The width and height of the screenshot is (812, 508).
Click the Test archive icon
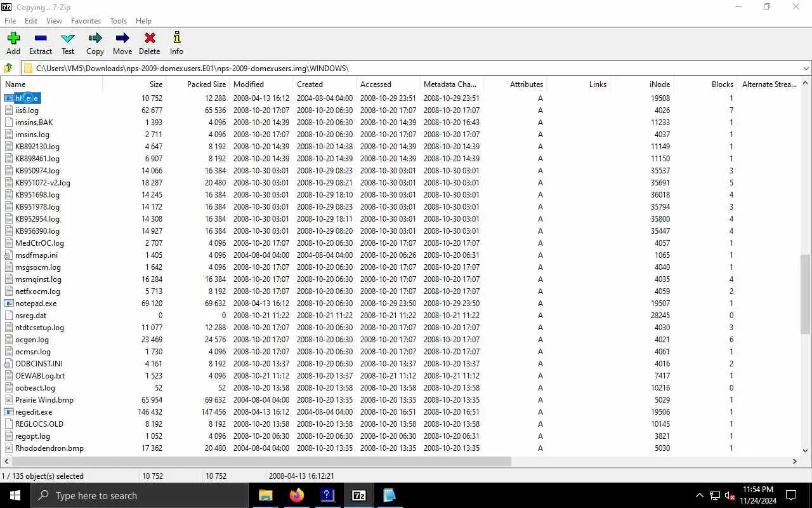tap(68, 38)
